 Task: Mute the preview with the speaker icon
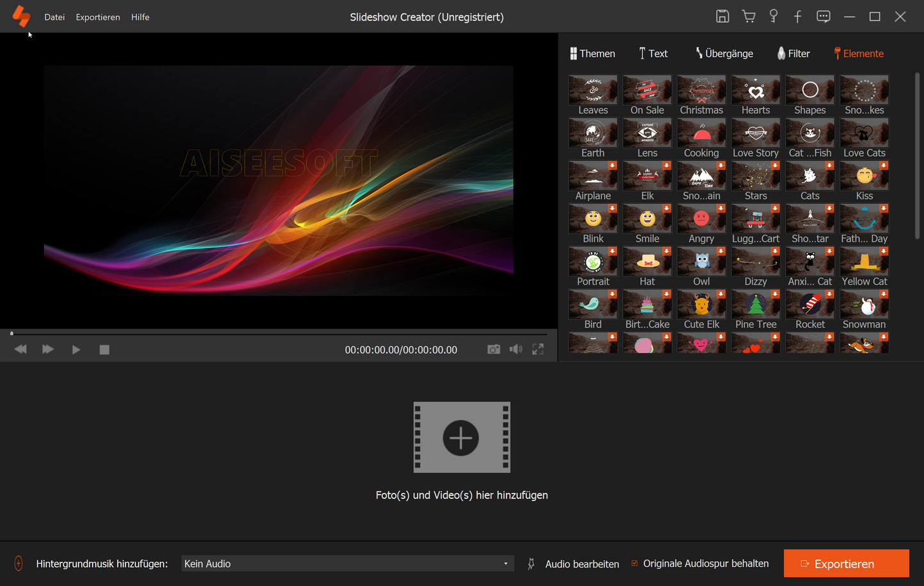pyautogui.click(x=515, y=350)
